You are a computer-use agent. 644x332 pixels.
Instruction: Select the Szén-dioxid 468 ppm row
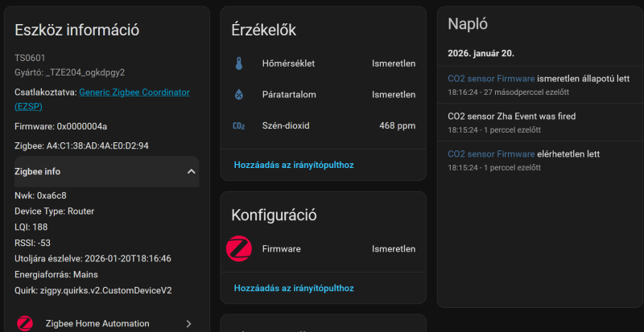pyautogui.click(x=322, y=126)
